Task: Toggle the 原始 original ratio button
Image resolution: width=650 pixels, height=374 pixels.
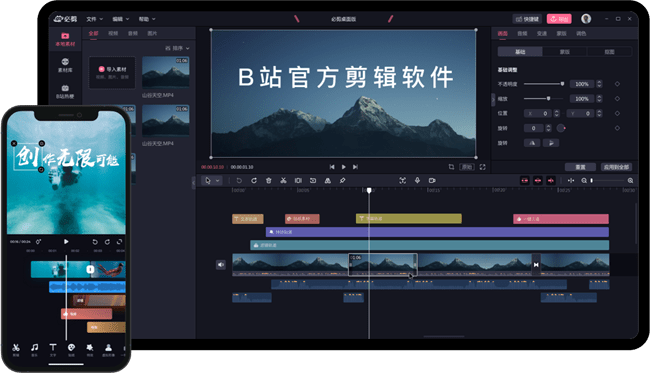Action: pyautogui.click(x=467, y=167)
